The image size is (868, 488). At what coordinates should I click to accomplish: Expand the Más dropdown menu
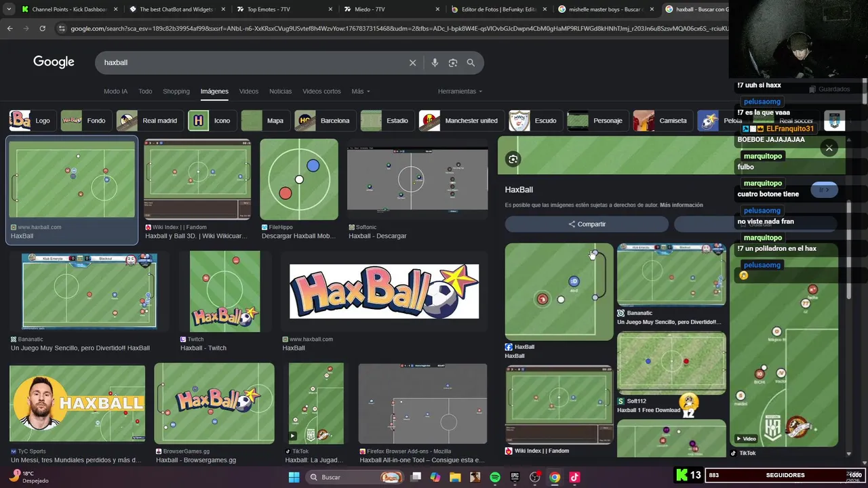pos(361,91)
